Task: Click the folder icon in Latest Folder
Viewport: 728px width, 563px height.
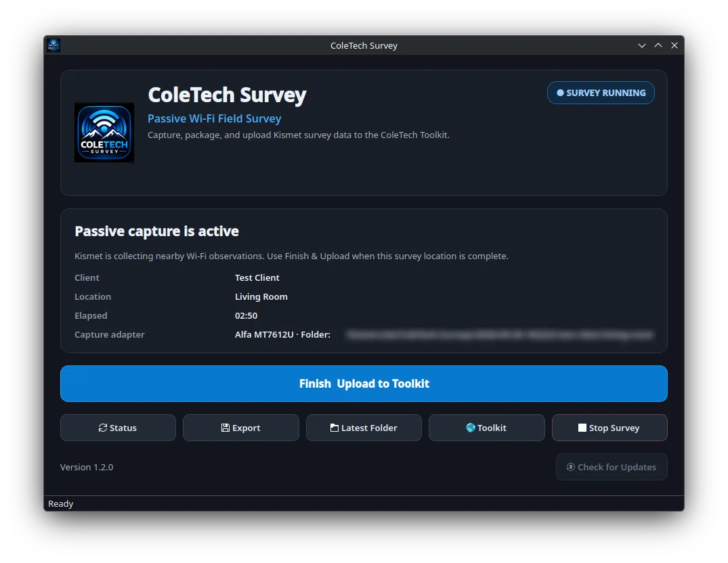Action: coord(335,428)
